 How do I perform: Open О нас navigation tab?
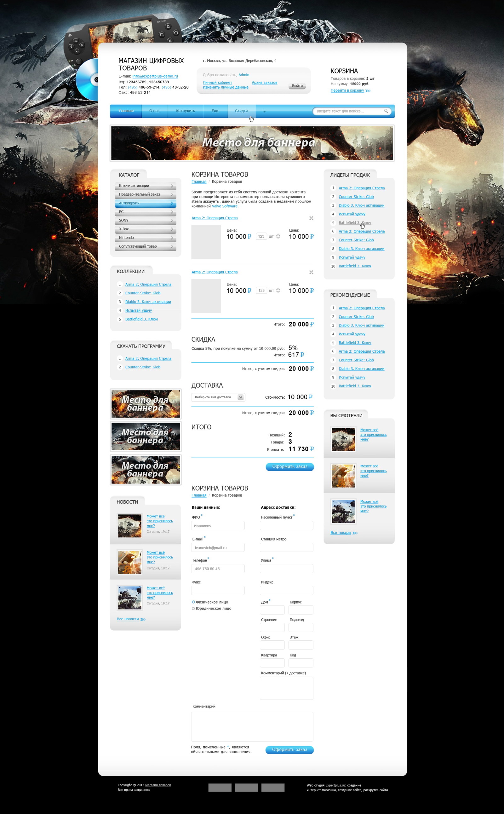(154, 111)
